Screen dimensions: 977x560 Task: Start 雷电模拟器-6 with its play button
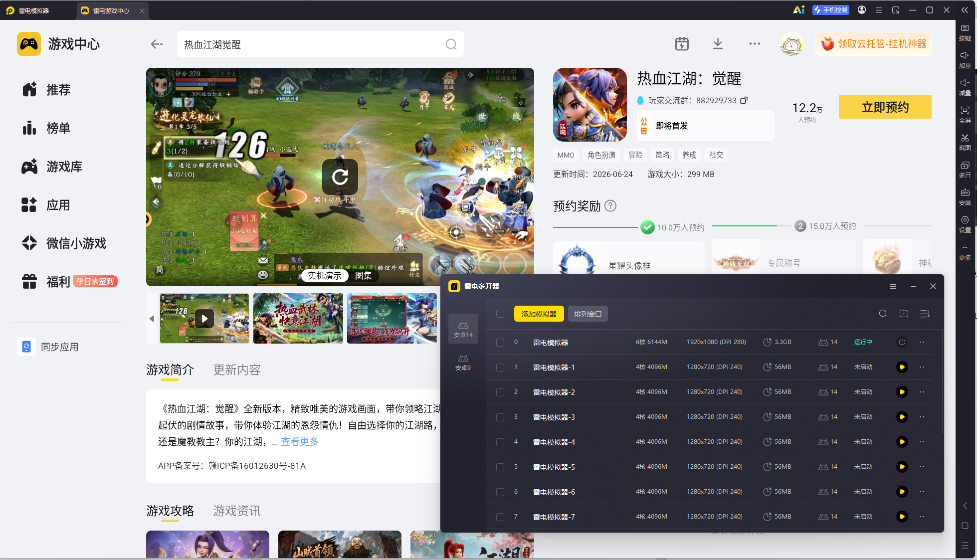point(902,492)
